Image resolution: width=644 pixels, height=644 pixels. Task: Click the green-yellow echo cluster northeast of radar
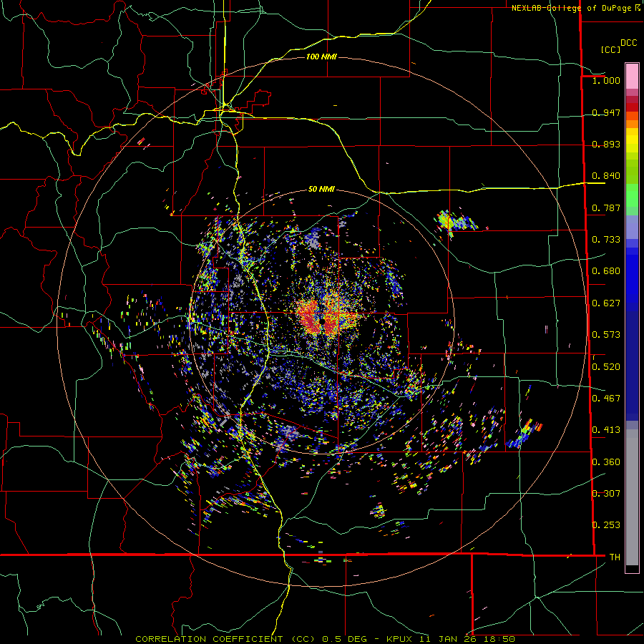pyautogui.click(x=455, y=223)
